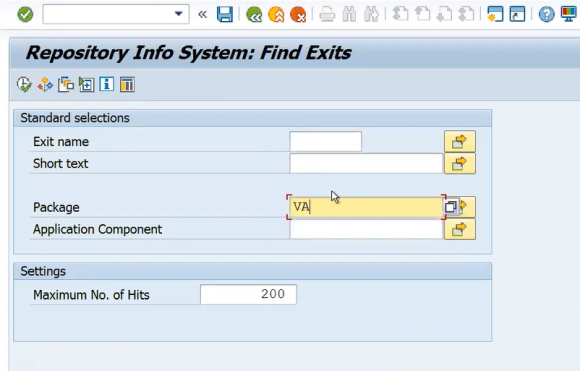
Task: Click the Find Next binoculars icon
Action: point(371,14)
